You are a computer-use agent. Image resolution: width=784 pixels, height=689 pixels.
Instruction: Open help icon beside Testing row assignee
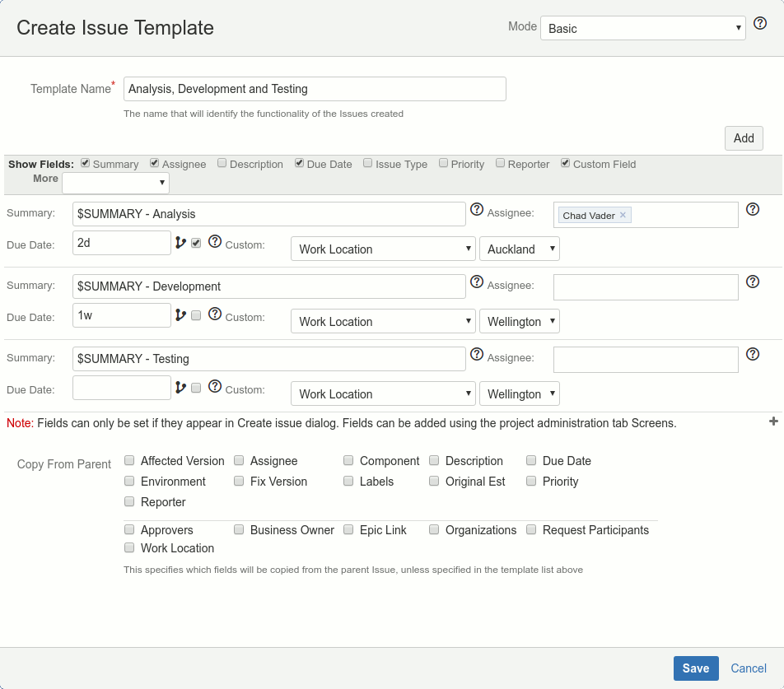point(753,354)
